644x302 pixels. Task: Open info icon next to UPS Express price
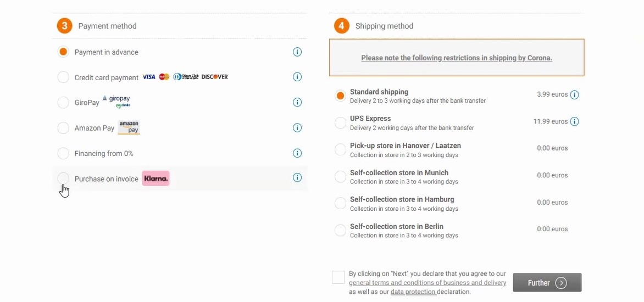point(574,122)
